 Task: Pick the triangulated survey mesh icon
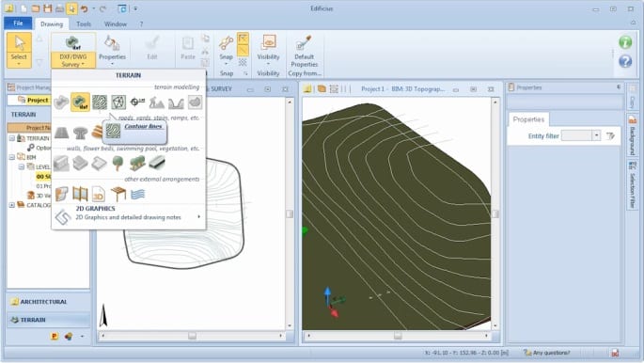tap(118, 102)
